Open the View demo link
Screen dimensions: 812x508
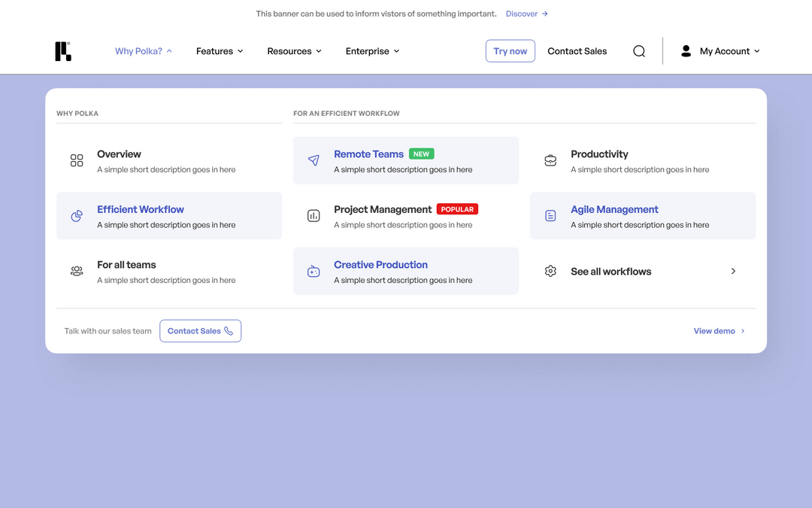pyautogui.click(x=714, y=330)
